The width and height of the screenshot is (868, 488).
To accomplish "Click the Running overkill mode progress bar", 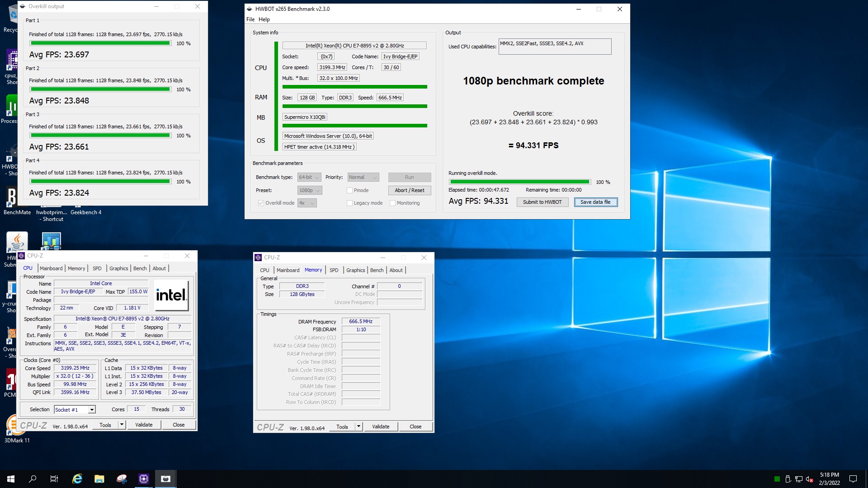I will 520,182.
